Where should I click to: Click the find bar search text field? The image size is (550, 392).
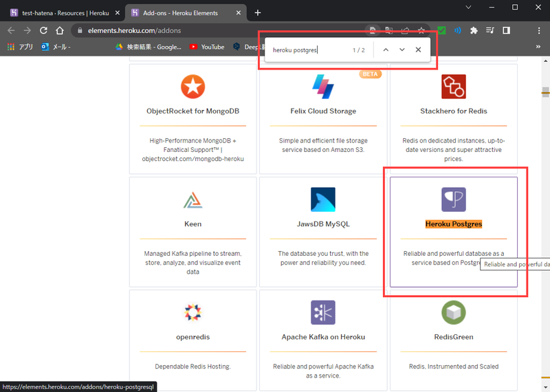tap(311, 50)
